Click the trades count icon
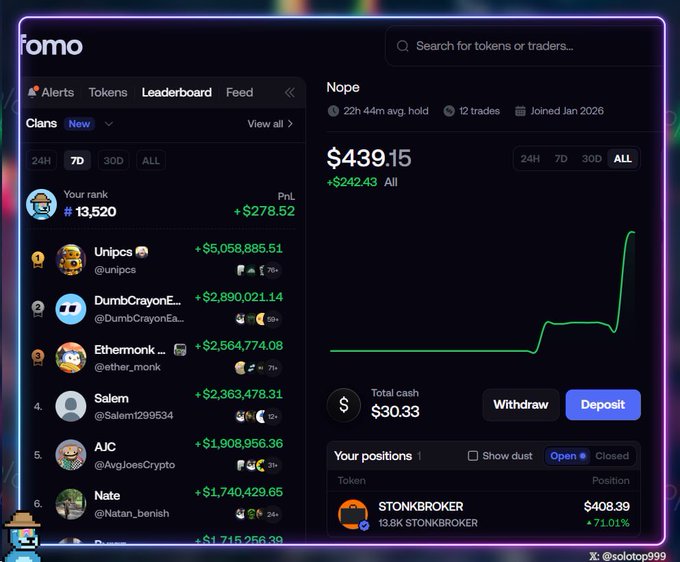The image size is (680, 562). 449,111
